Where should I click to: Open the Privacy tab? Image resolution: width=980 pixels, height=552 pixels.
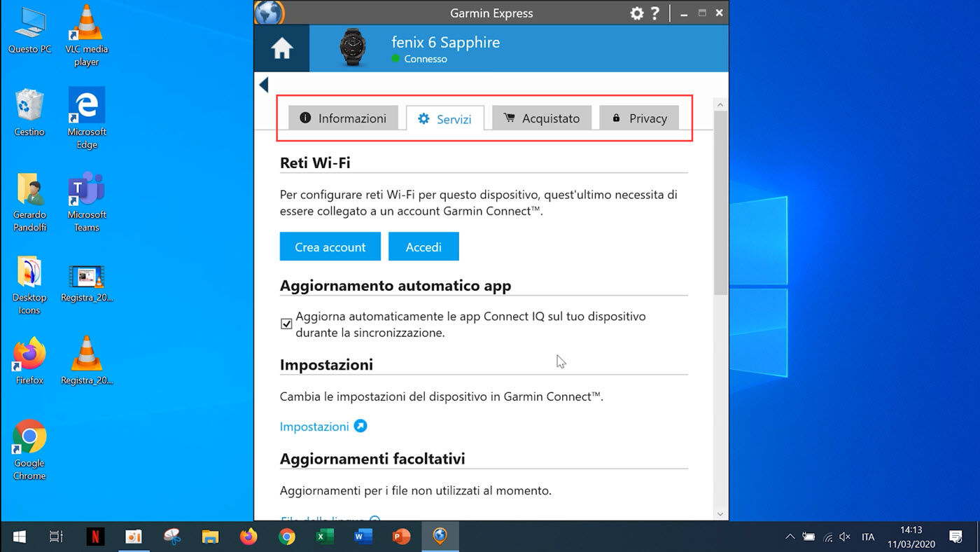[x=638, y=118]
